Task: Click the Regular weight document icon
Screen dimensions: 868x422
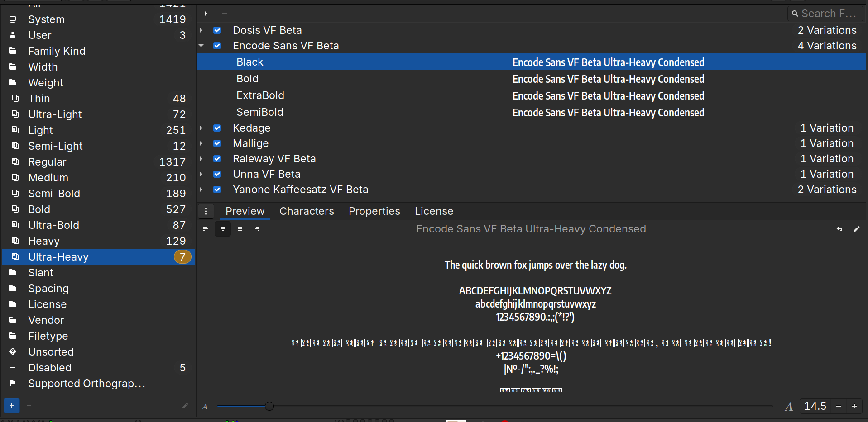Action: click(15, 162)
